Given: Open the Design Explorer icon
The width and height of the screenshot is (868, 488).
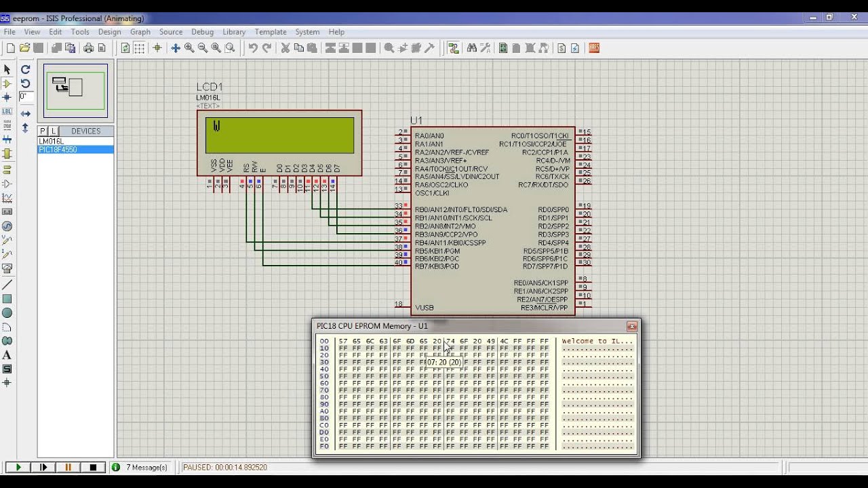Looking at the screenshot, I should 503,48.
